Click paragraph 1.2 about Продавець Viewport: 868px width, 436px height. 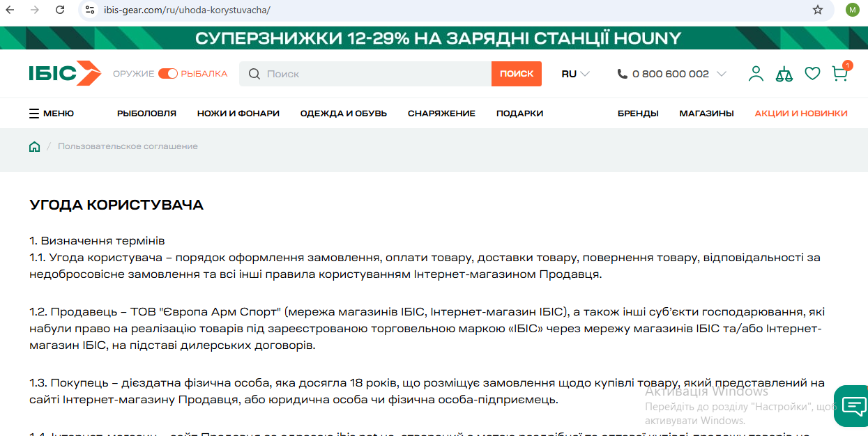(427, 329)
